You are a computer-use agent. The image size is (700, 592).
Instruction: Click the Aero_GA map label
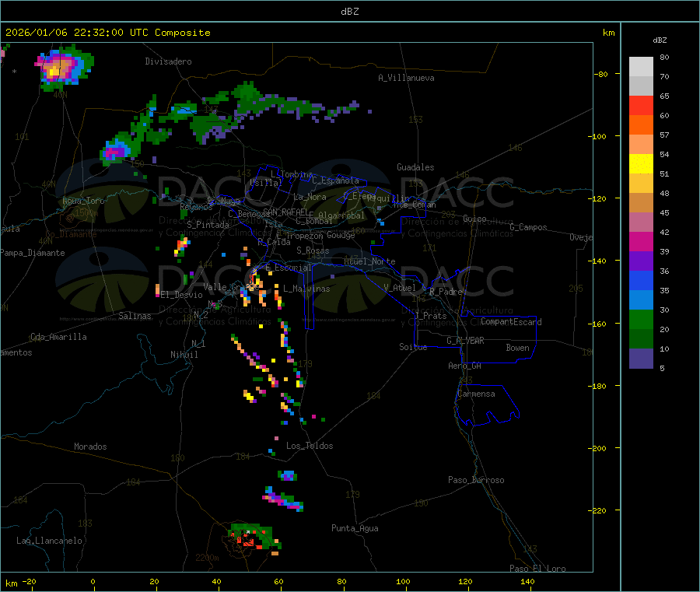click(x=465, y=366)
